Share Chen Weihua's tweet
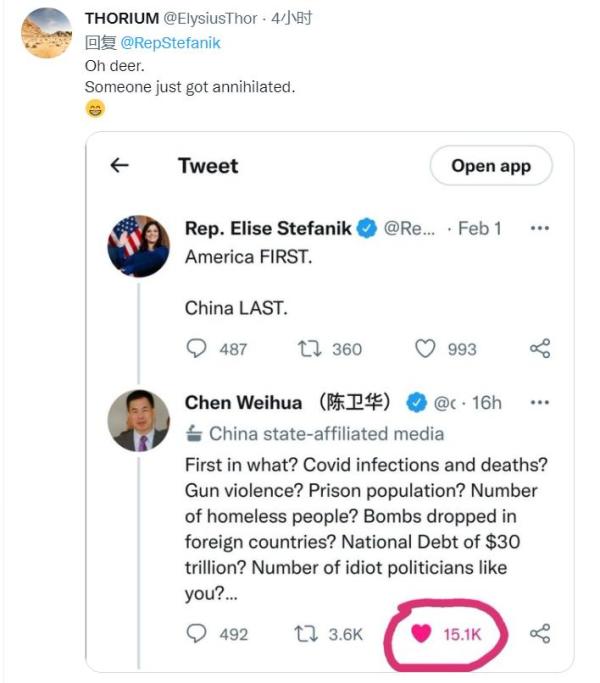 click(x=540, y=634)
